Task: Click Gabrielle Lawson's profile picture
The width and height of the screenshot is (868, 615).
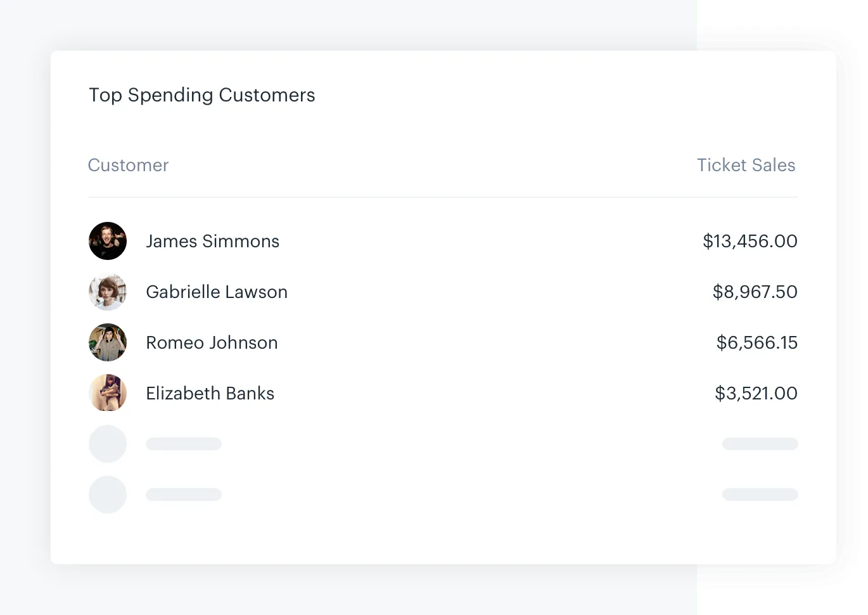Action: (108, 292)
